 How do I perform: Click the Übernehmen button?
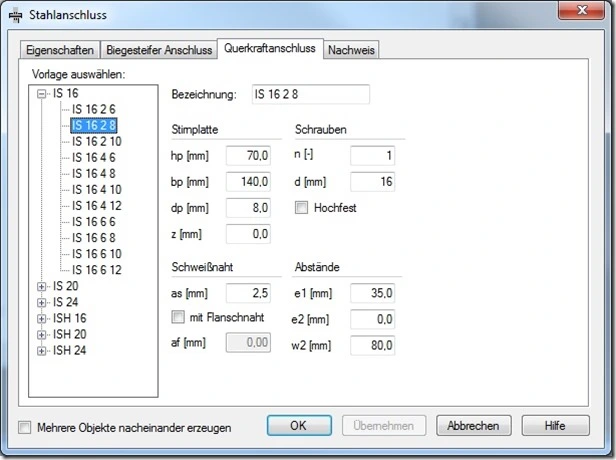point(384,426)
